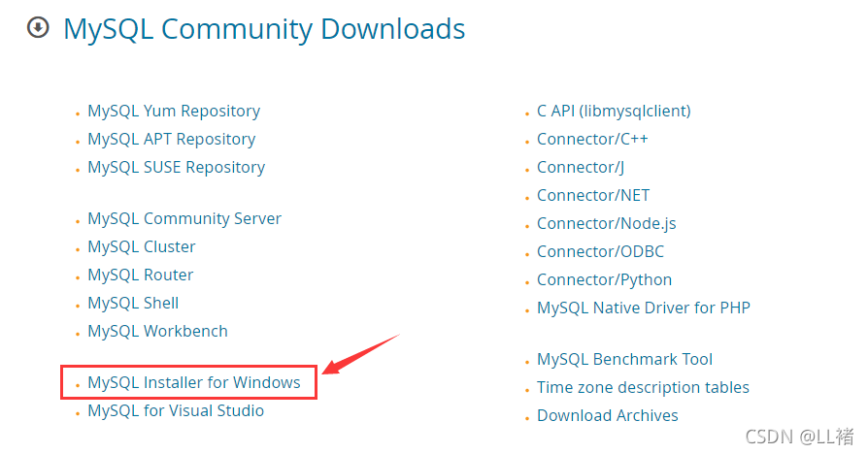The image size is (868, 454).
Task: Open C API (libmysqlclient) link
Action: (x=614, y=112)
